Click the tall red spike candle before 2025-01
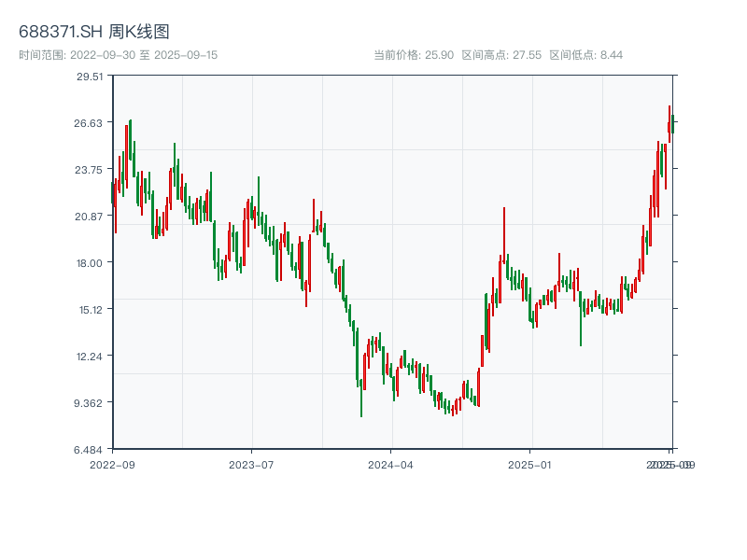This screenshot has width=747, height=560. point(503,233)
